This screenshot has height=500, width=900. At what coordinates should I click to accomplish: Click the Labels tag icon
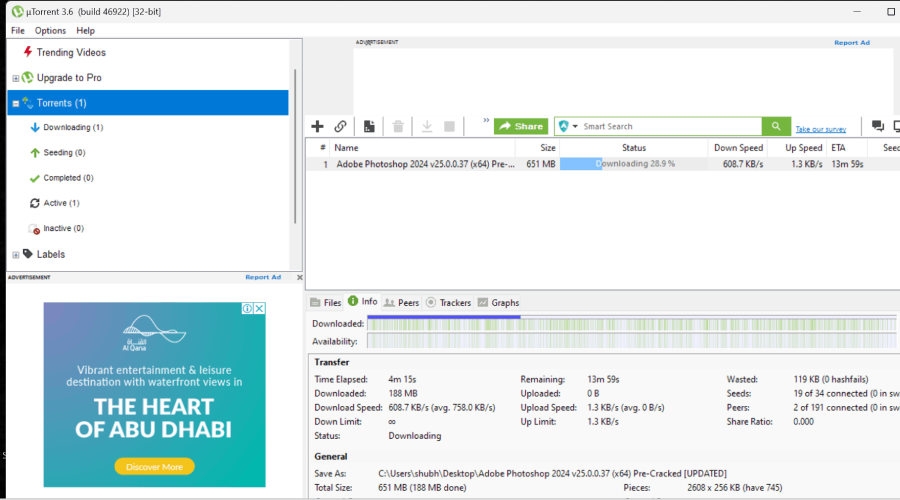tap(28, 254)
